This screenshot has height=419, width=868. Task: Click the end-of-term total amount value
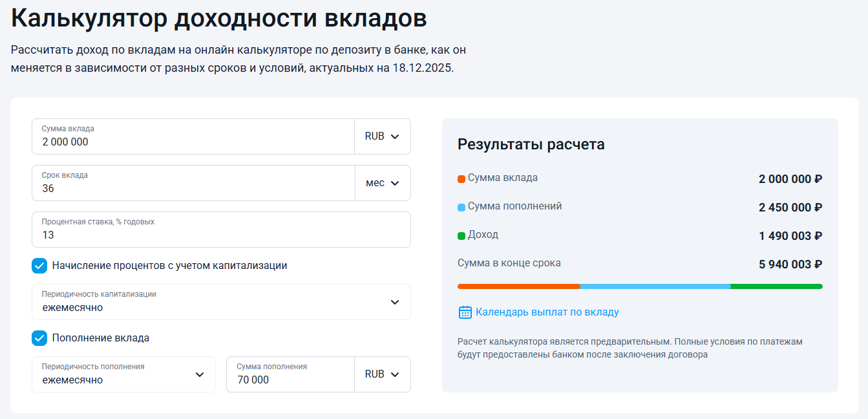click(x=790, y=264)
